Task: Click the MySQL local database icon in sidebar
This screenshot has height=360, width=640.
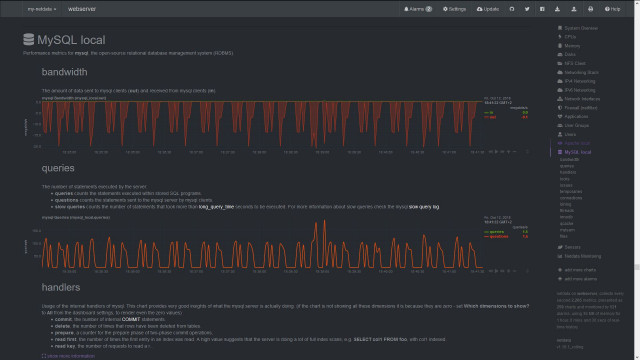Action: [x=560, y=152]
